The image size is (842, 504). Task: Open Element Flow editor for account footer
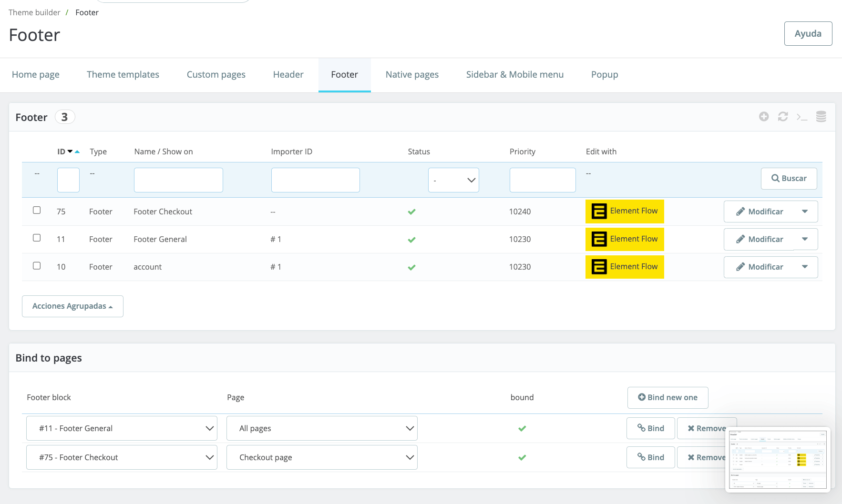point(625,267)
